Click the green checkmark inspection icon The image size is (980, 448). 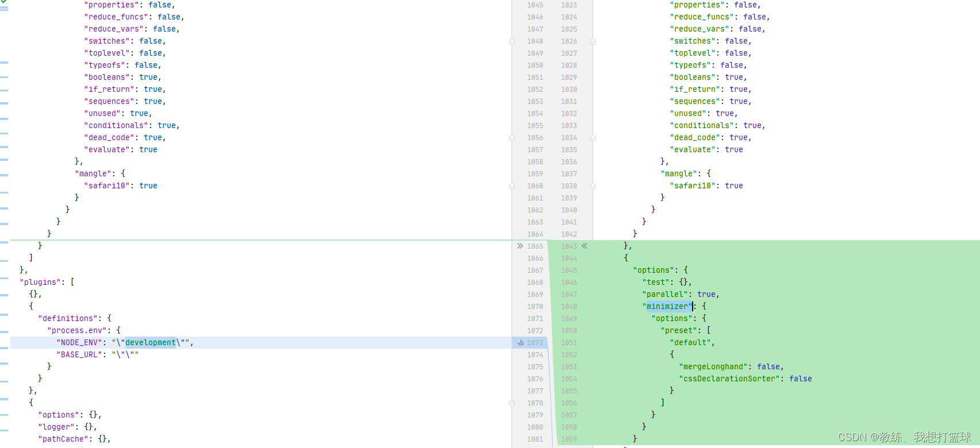click(x=4, y=2)
